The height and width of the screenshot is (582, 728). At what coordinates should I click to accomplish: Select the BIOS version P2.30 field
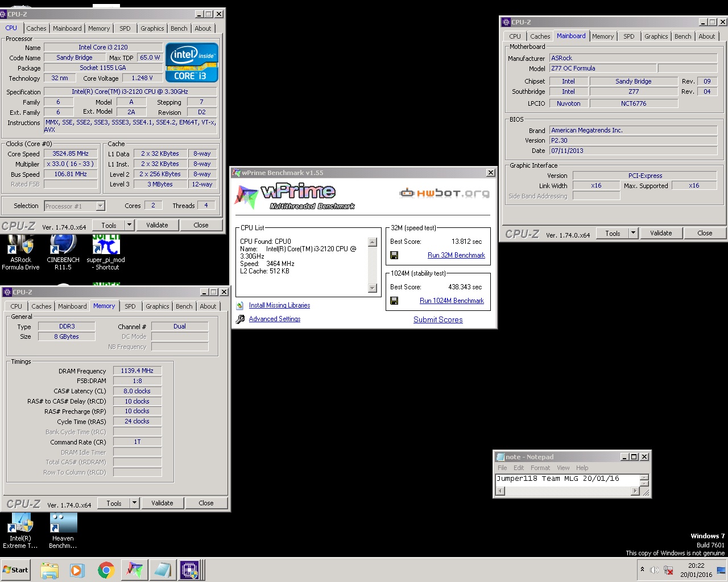tap(633, 140)
